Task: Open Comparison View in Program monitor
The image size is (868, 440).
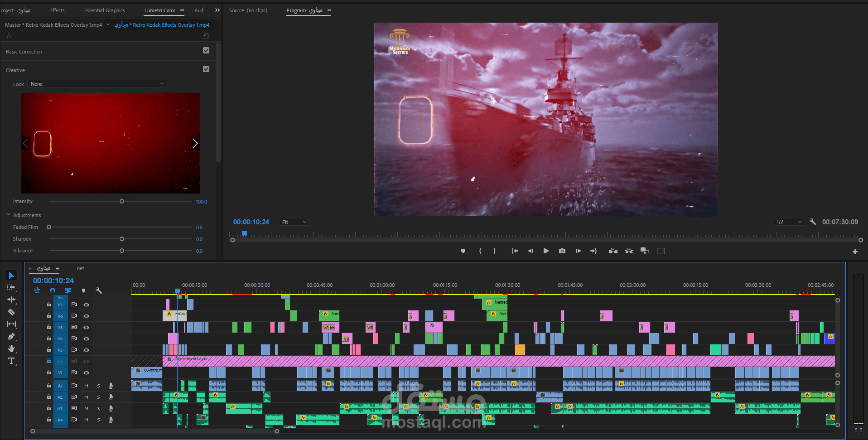Action: pos(645,251)
